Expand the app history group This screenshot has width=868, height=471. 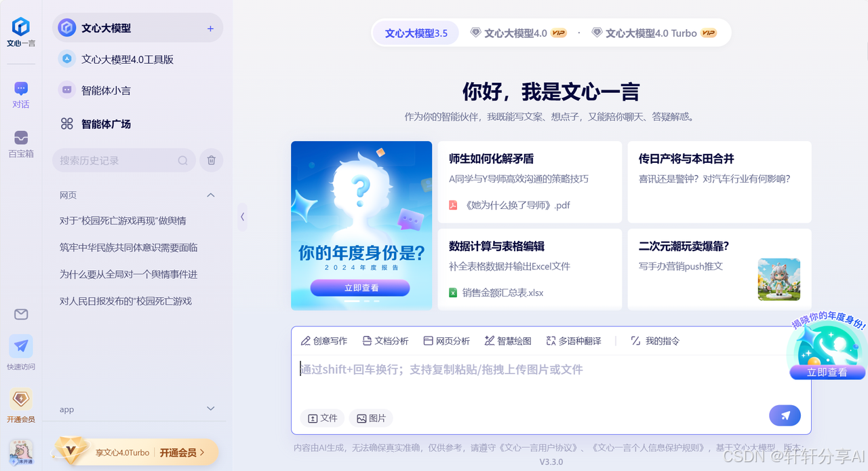tap(210, 409)
